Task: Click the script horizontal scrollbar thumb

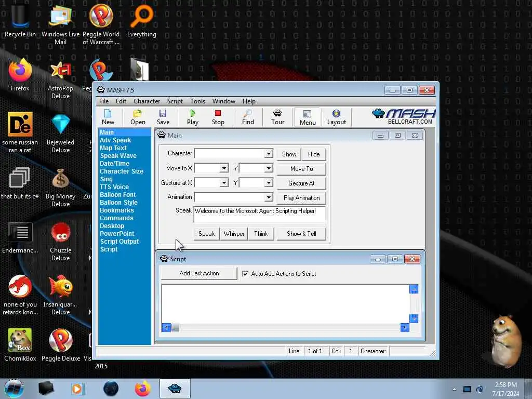Action: (176, 328)
